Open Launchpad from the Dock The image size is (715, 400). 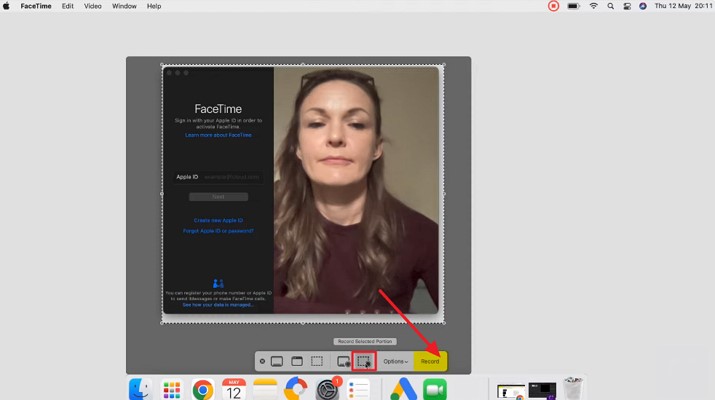171,390
